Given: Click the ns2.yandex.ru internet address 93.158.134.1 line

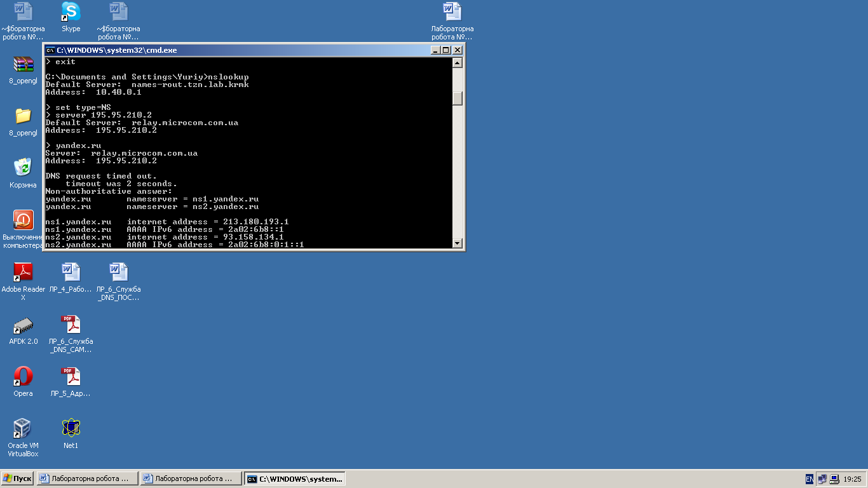Looking at the screenshot, I should coord(165,237).
